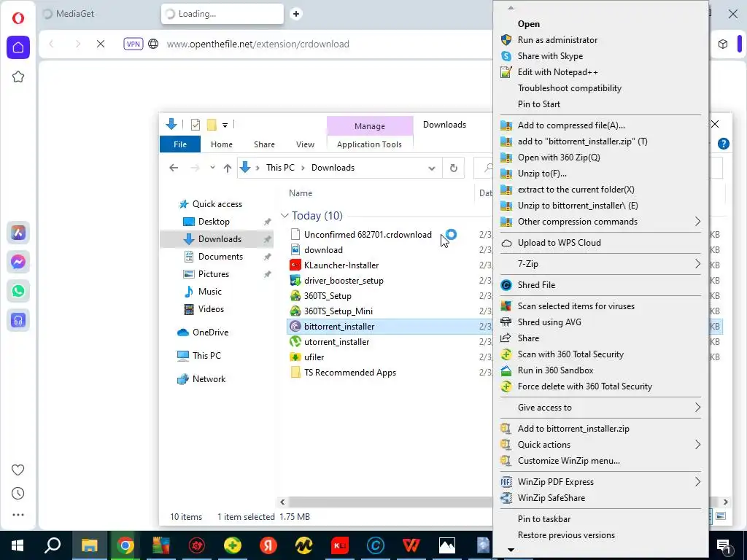Viewport: 747px width, 560px height.
Task: Sort files by Name column header
Action: pos(301,192)
